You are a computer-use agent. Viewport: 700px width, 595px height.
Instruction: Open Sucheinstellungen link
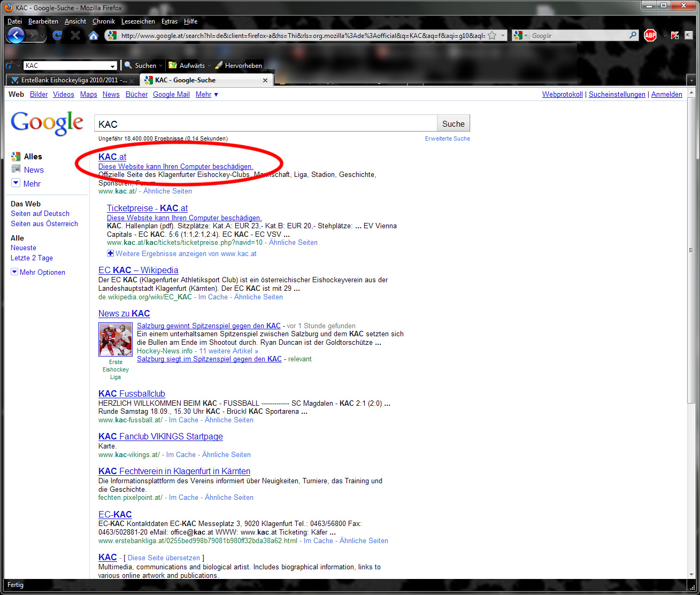coord(617,95)
